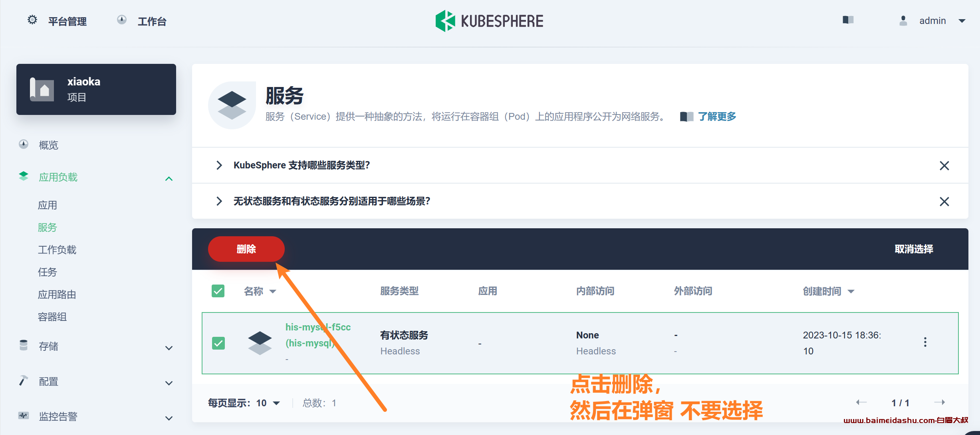
Task: Expand the 配置 menu chevron
Action: pyautogui.click(x=169, y=383)
